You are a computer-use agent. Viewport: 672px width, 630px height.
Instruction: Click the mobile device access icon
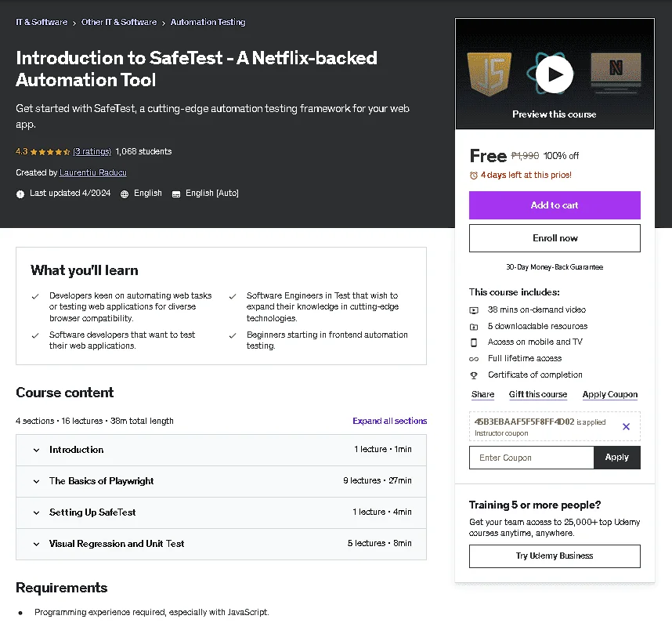[x=474, y=342]
